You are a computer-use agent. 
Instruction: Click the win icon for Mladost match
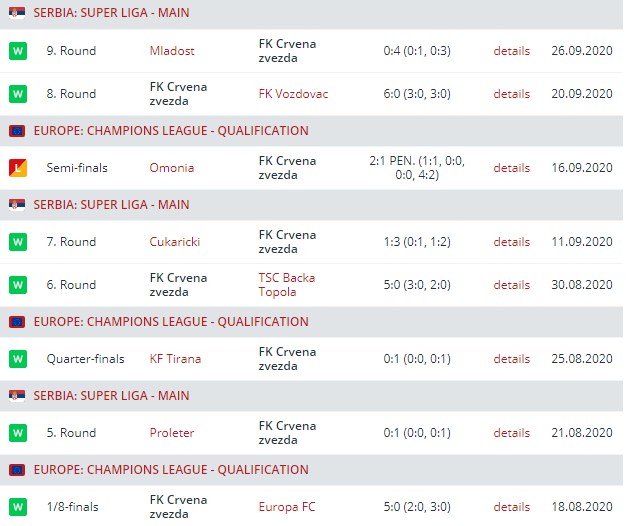point(17,51)
